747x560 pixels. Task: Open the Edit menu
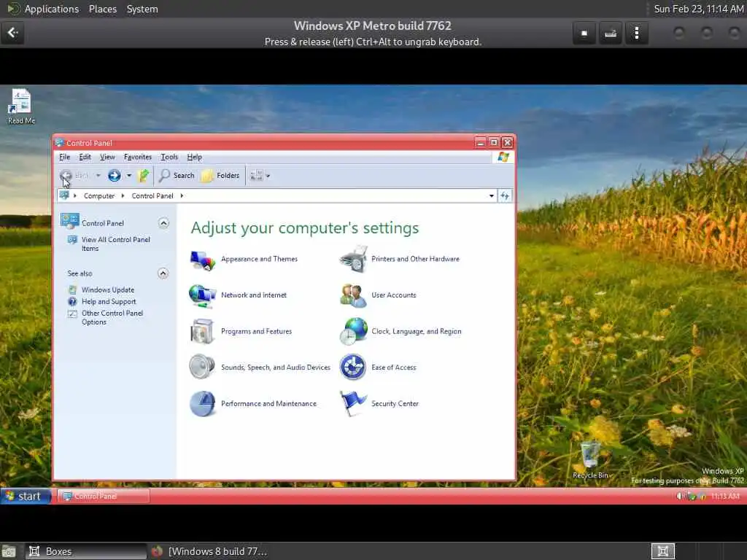85,157
